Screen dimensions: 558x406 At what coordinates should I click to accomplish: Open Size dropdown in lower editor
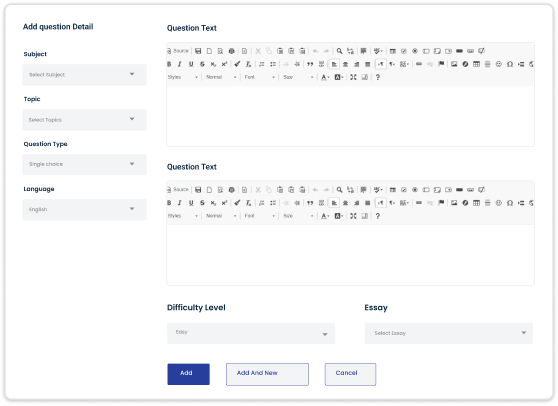tap(298, 216)
